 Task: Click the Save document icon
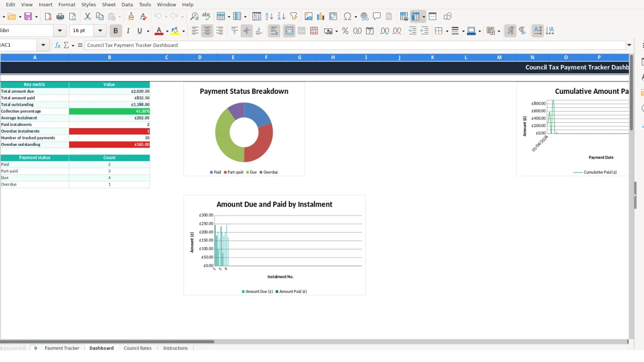pos(28,17)
